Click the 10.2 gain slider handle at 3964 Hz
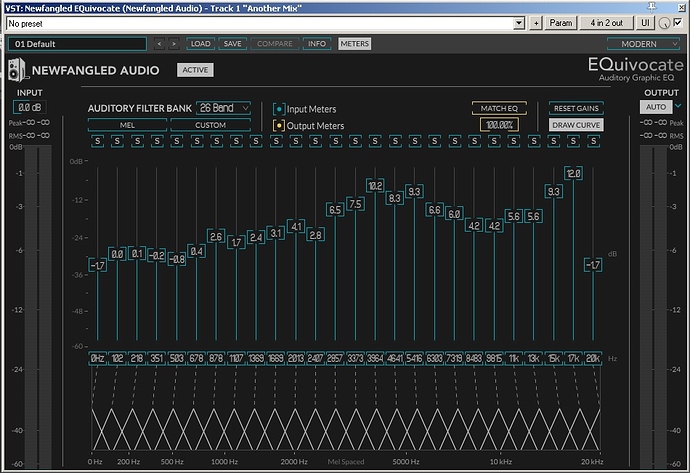The width and height of the screenshot is (690, 473). pyautogui.click(x=375, y=186)
